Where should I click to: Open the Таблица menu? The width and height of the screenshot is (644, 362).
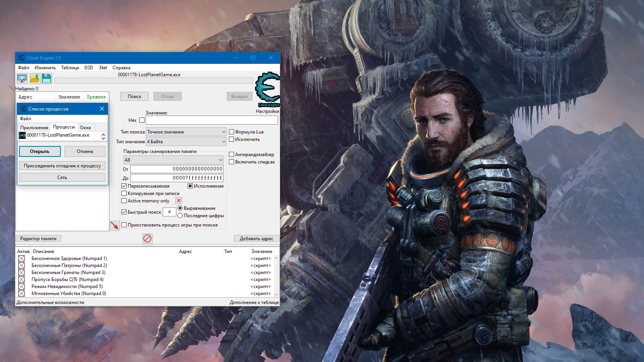pyautogui.click(x=70, y=67)
